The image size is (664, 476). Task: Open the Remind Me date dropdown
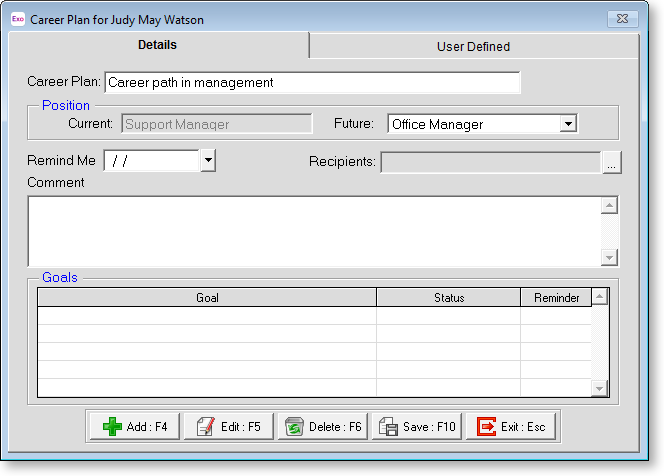[208, 160]
